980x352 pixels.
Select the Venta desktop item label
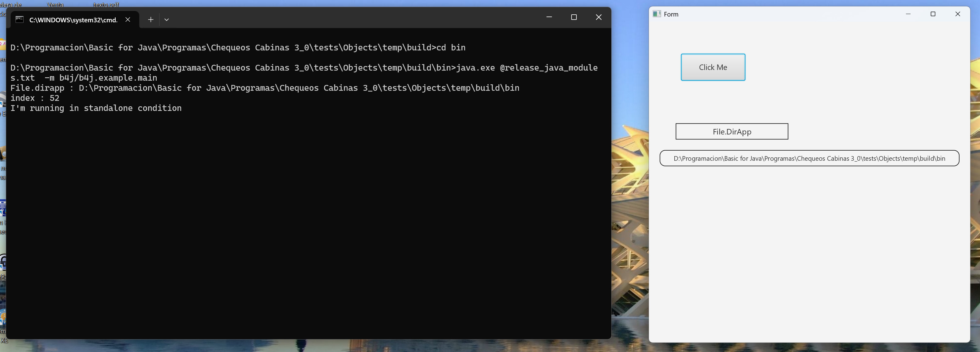click(55, 5)
